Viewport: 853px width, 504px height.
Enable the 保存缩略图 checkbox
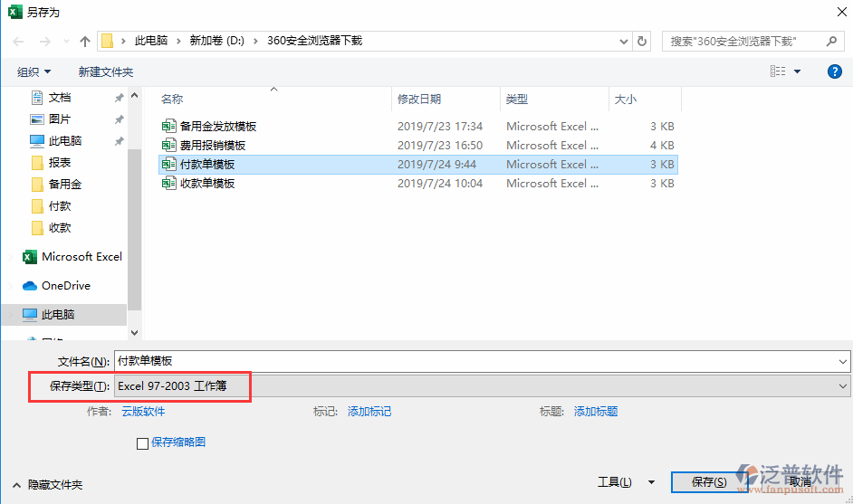(142, 443)
